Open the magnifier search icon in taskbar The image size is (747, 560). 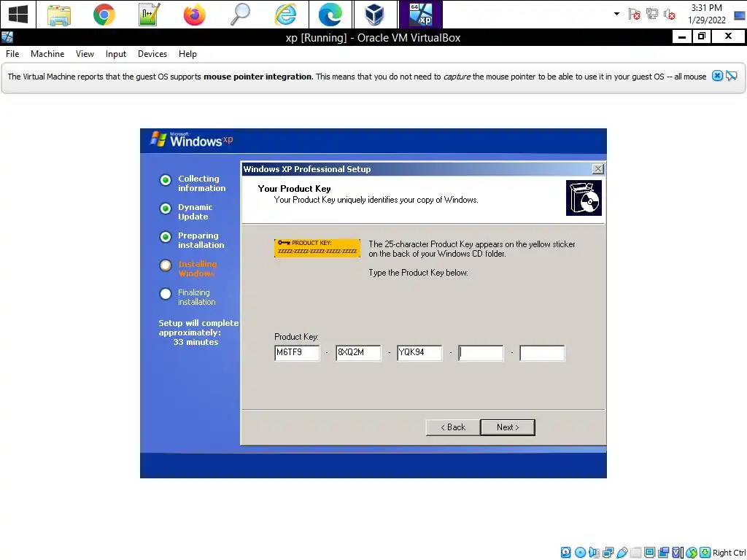coord(239,15)
